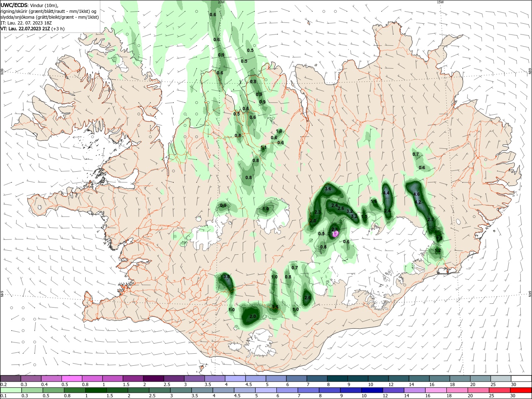
Task: Click the 4.6 precipitation value on map
Action: click(x=417, y=195)
